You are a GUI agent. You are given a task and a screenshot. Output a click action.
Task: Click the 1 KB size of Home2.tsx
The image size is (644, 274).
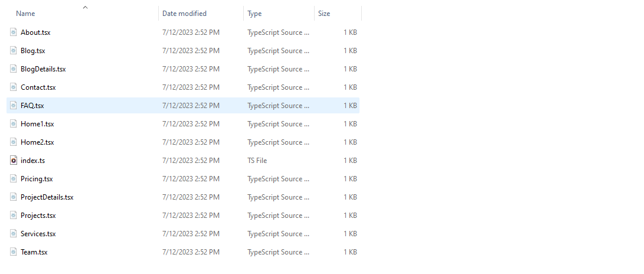(x=351, y=142)
